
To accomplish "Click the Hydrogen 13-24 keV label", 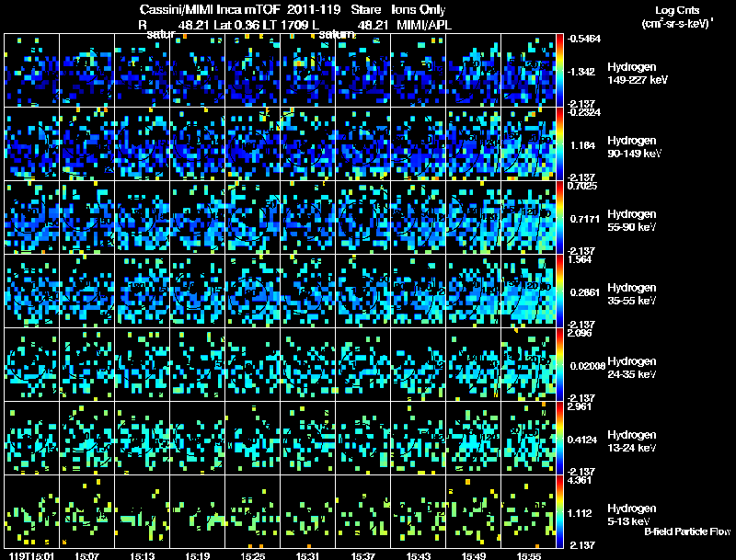I will 633,441.
